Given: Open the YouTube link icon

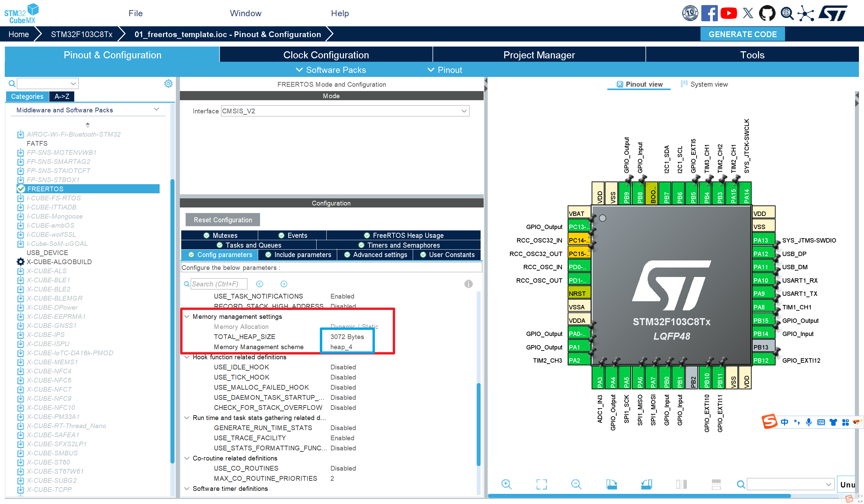Looking at the screenshot, I should (x=729, y=13).
